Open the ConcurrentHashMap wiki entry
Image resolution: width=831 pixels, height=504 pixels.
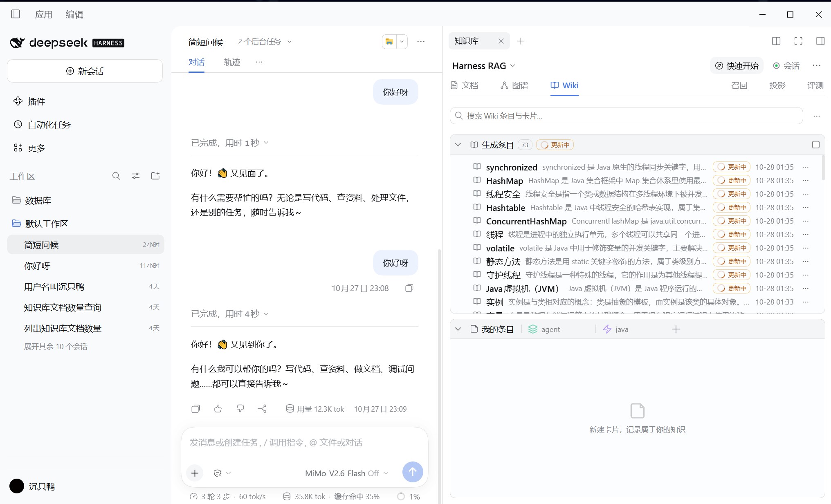pyautogui.click(x=526, y=221)
